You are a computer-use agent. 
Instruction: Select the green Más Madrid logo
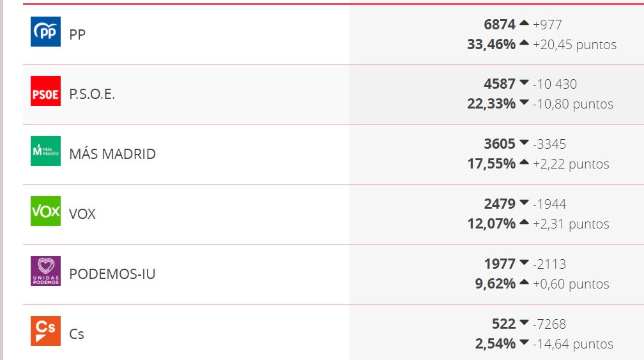click(45, 151)
